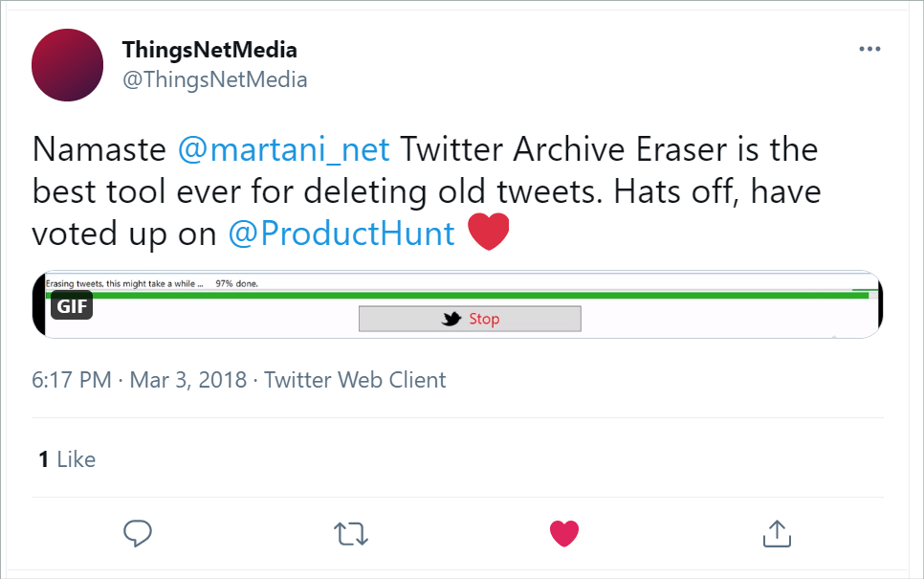This screenshot has width=924, height=579.
Task: Click the red heart emoji in the tweet text
Action: [489, 231]
